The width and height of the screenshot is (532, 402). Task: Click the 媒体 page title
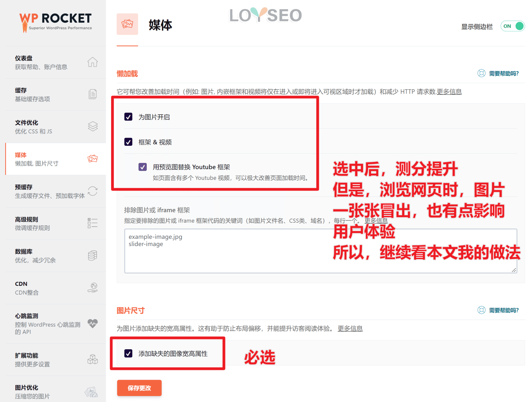click(x=161, y=25)
